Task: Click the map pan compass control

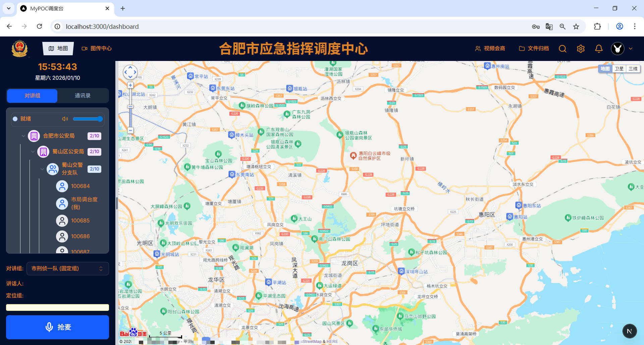Action: tap(130, 72)
